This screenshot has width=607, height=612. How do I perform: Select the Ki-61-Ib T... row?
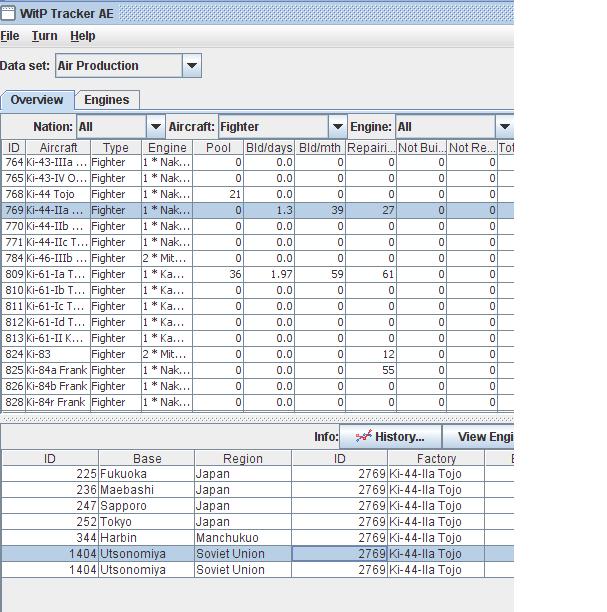click(x=257, y=290)
